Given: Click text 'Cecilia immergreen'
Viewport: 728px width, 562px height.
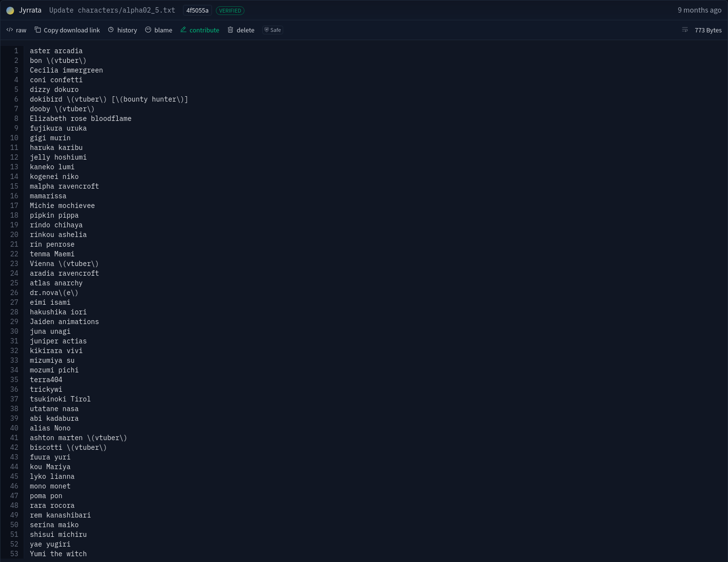Looking at the screenshot, I should [x=66, y=70].
